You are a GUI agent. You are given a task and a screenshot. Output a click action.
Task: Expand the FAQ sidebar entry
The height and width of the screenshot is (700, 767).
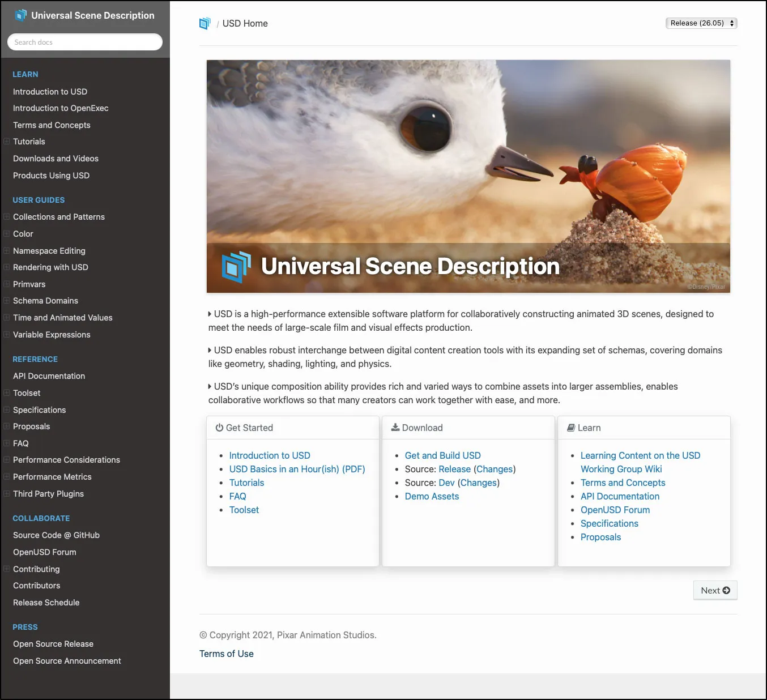click(6, 443)
